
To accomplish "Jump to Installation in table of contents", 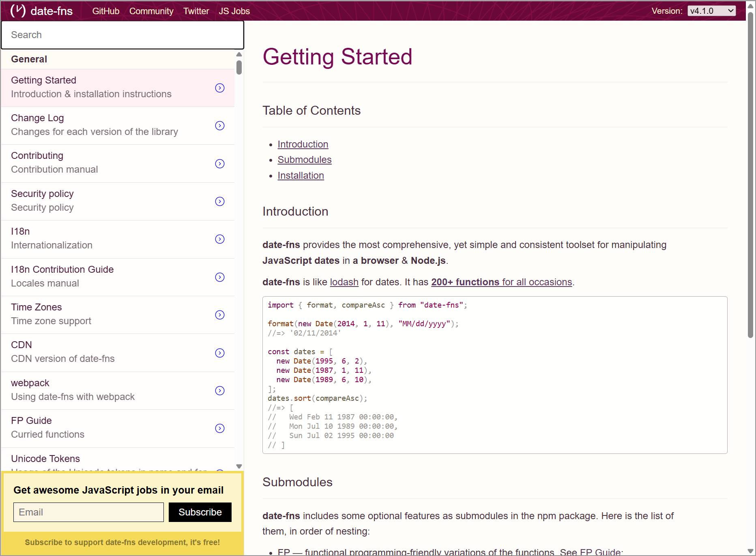I will 301,175.
